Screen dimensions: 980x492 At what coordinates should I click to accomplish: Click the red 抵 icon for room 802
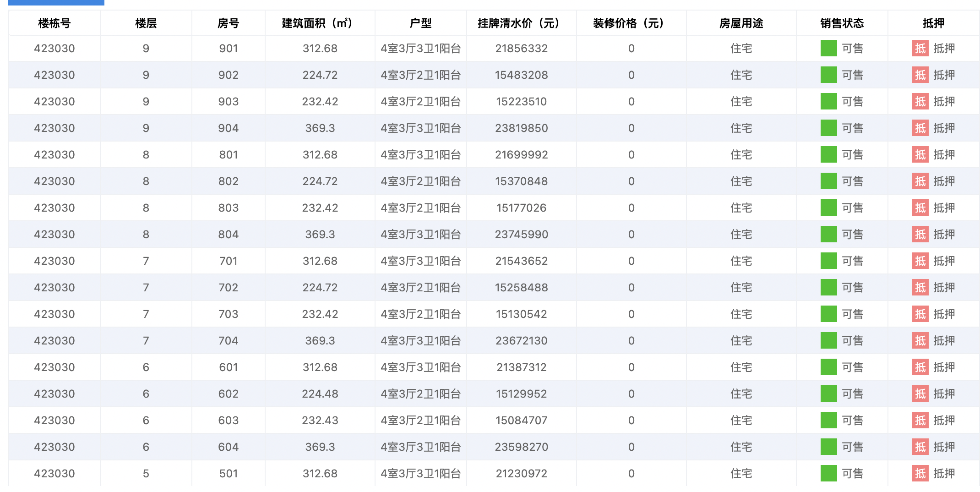pos(920,181)
